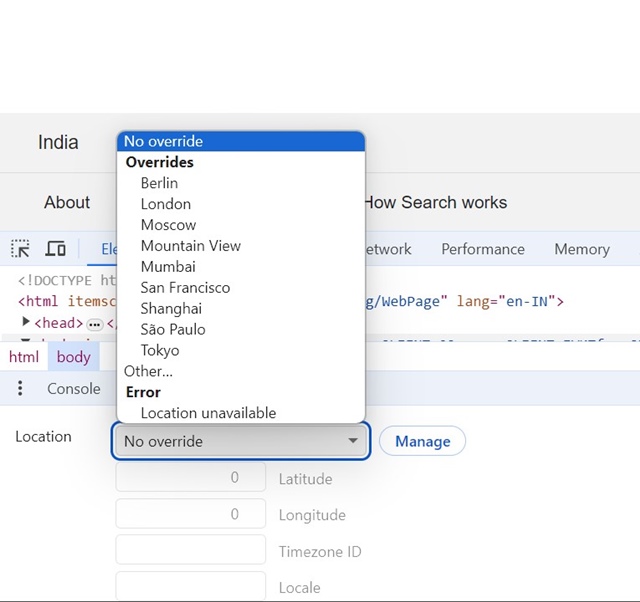
Task: Select Tokyo from the dropdown list
Action: click(x=160, y=351)
